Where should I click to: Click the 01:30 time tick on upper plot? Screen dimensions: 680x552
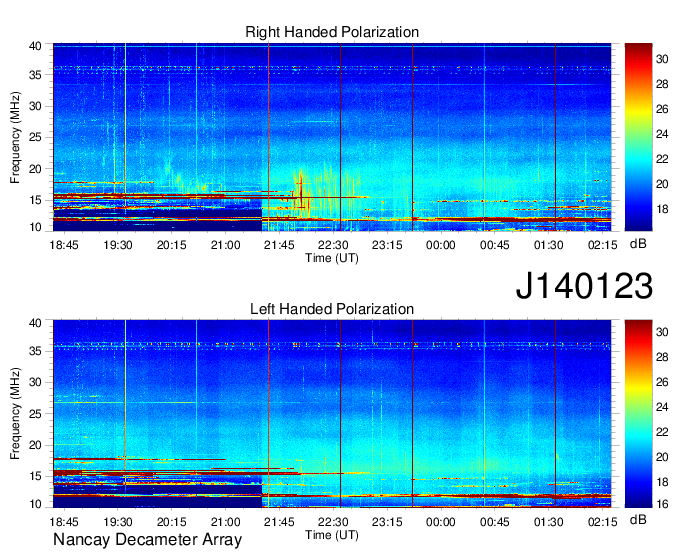[x=548, y=245]
